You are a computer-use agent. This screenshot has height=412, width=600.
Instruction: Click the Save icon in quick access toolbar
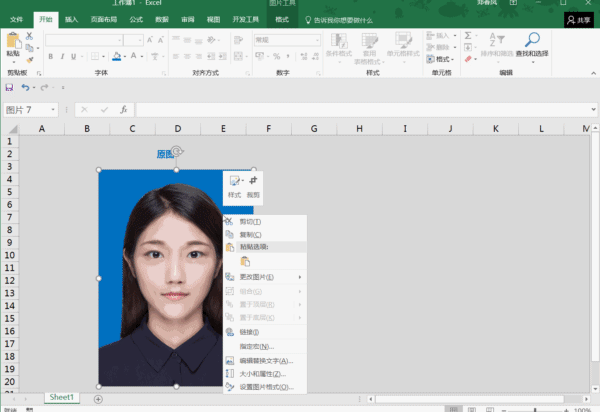[9, 88]
